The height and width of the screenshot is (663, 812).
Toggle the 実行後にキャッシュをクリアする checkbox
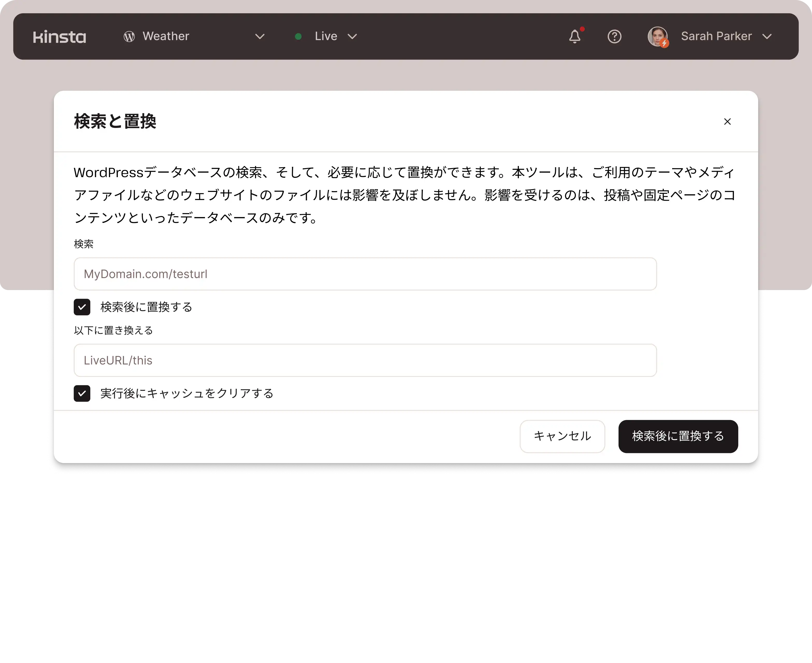click(82, 393)
